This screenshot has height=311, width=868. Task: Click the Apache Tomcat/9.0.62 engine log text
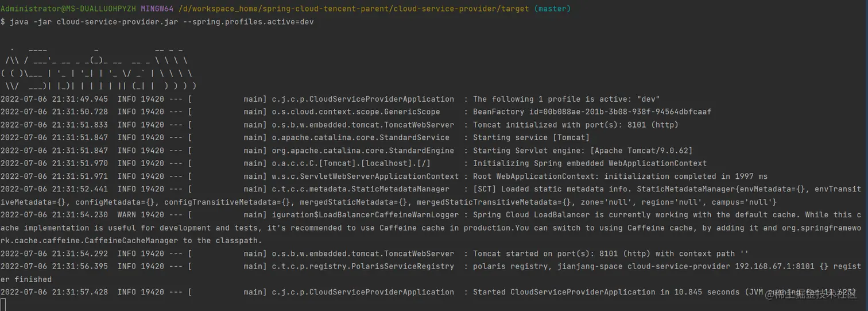coord(582,151)
